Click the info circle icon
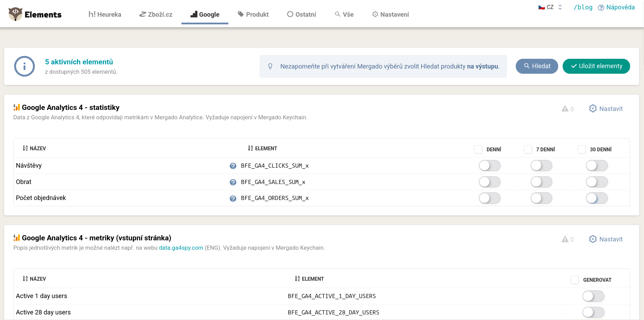This screenshot has height=320, width=644. pyautogui.click(x=24, y=66)
